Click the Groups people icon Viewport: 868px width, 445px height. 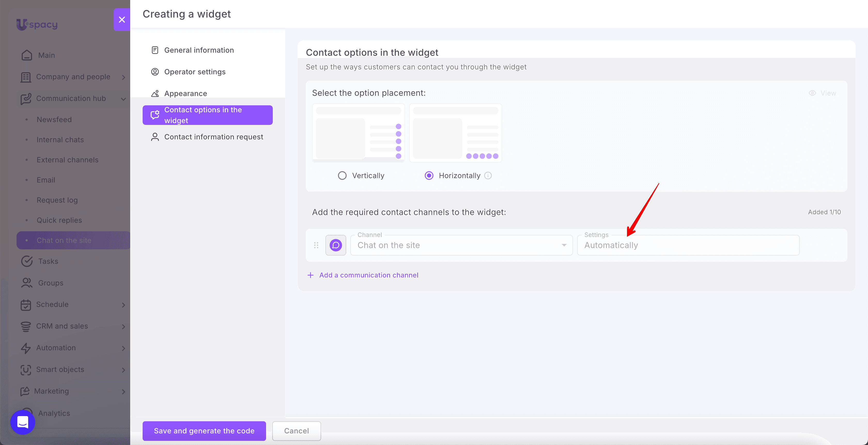click(27, 283)
